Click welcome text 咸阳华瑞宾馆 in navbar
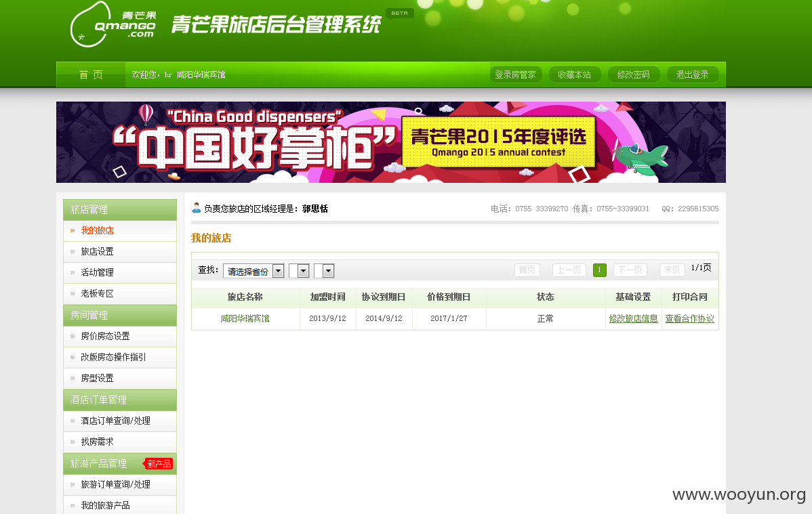Image resolution: width=812 pixels, height=514 pixels. pos(201,74)
